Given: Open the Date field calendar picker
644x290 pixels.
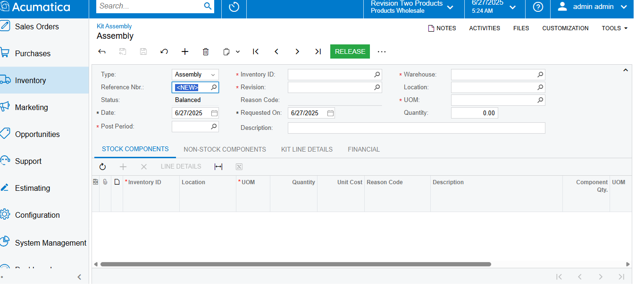Looking at the screenshot, I should tap(214, 113).
